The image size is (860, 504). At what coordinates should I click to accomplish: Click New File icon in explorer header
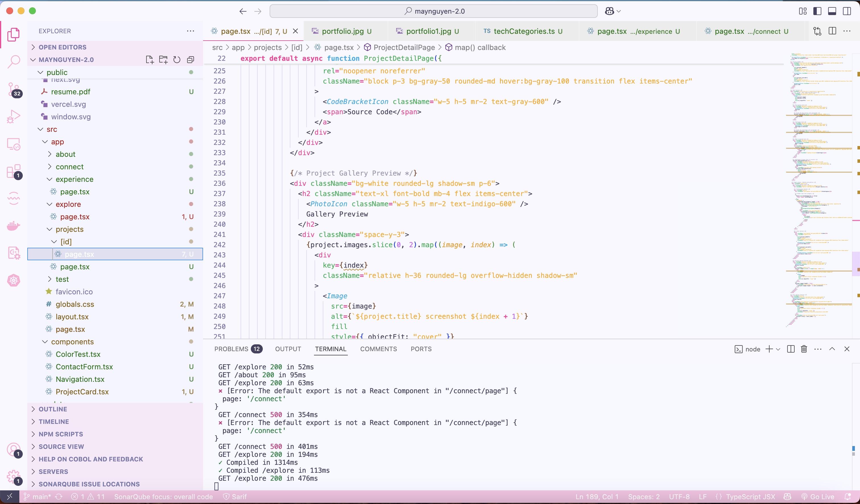point(150,60)
